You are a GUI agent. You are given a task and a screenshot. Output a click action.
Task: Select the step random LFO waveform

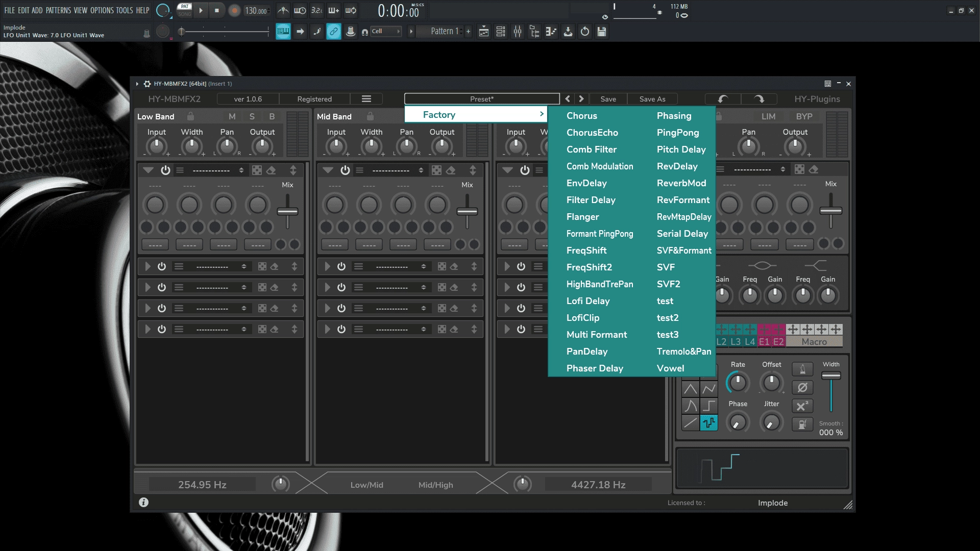708,422
